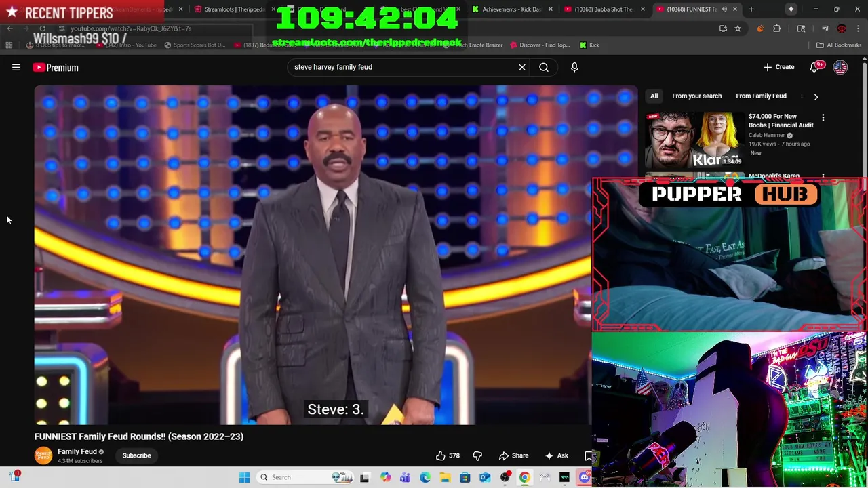Bookmark this page with star icon
Screen dimensions: 868x488
coord(738,28)
